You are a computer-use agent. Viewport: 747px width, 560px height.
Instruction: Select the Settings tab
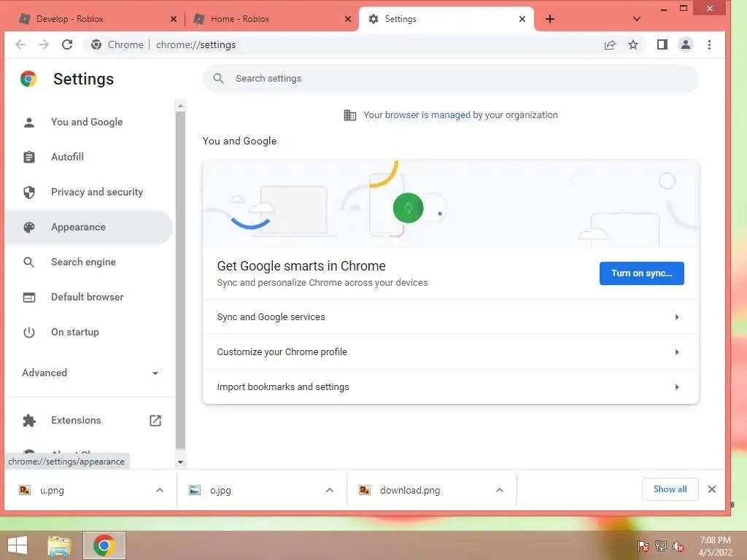tap(446, 19)
